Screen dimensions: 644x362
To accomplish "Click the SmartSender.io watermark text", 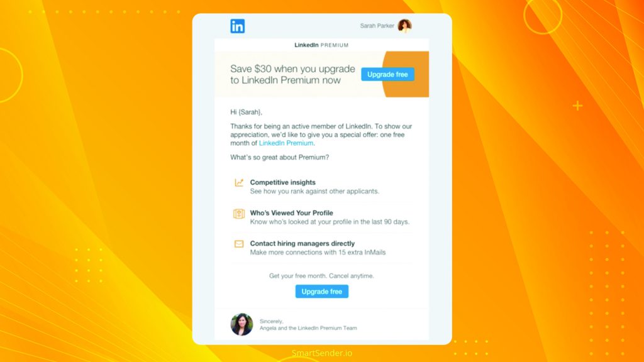I will click(322, 353).
